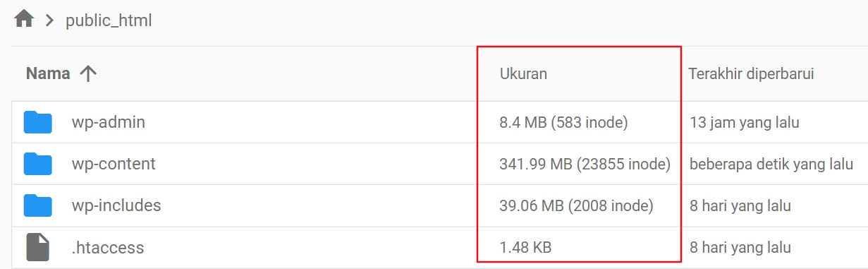Screen dimensions: 868x269
Task: Open the wp-admin folder name
Action: click(x=109, y=122)
